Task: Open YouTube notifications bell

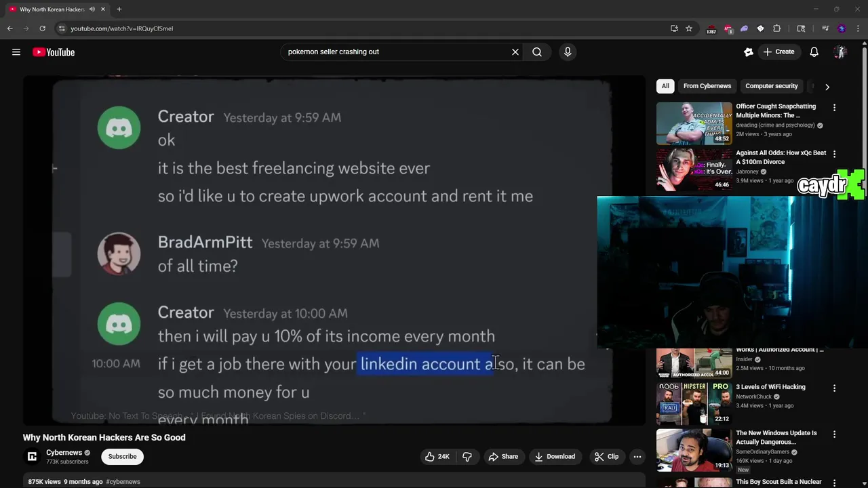Action: (814, 52)
